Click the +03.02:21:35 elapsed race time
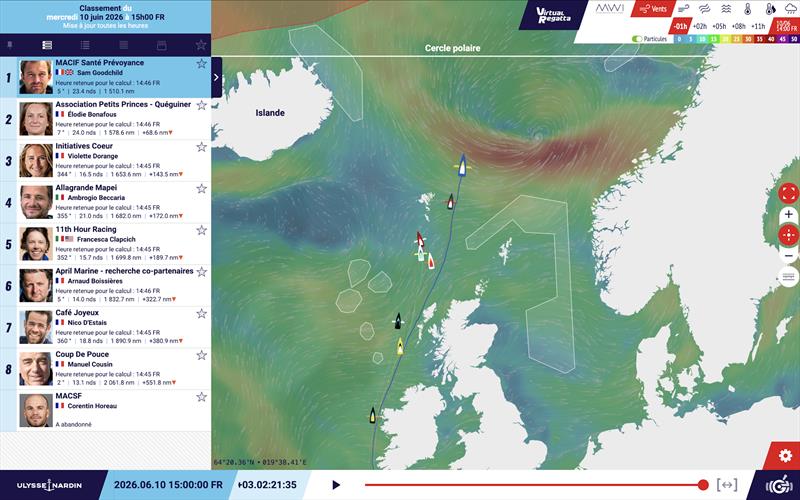This screenshot has width=800, height=500. [267, 485]
